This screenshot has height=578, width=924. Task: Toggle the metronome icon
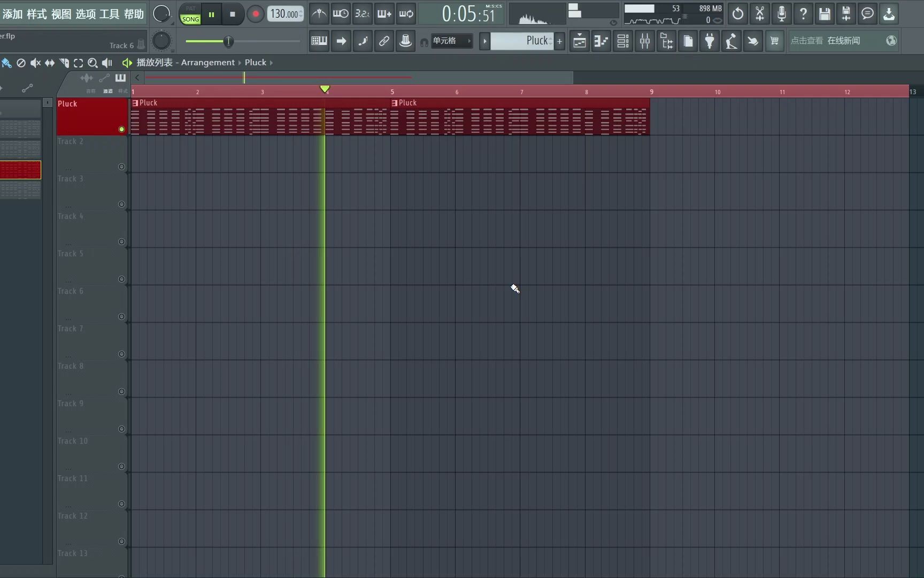point(319,14)
